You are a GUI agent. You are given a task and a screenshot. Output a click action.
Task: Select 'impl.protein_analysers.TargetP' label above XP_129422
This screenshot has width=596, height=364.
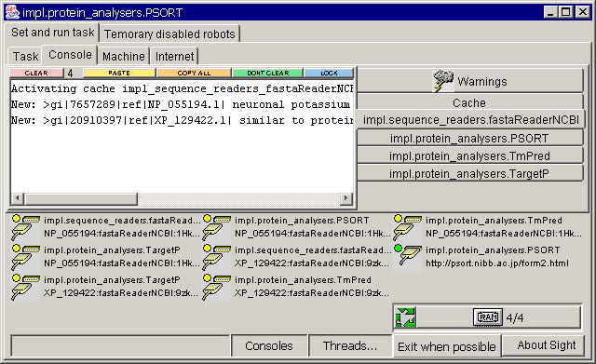[x=112, y=280]
